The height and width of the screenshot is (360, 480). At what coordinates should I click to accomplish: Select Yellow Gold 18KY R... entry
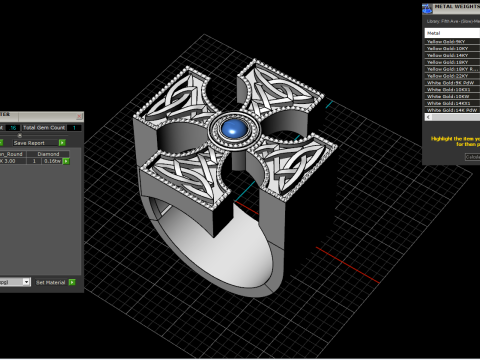(x=452, y=69)
